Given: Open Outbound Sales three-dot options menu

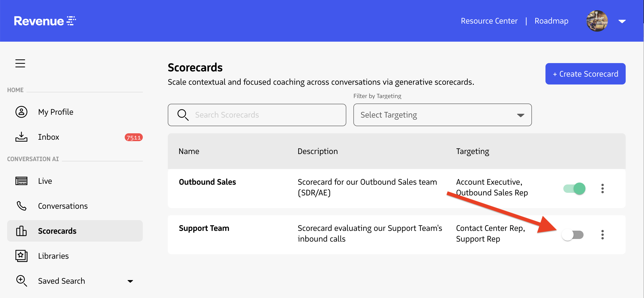Looking at the screenshot, I should [602, 189].
